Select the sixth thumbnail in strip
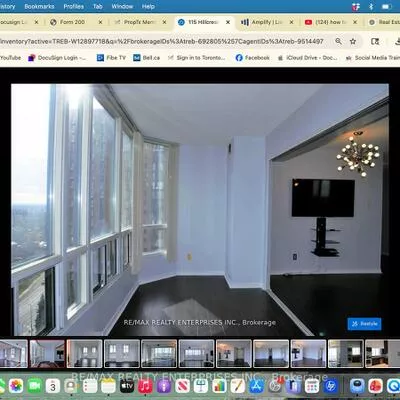The image size is (400, 400). (196, 354)
